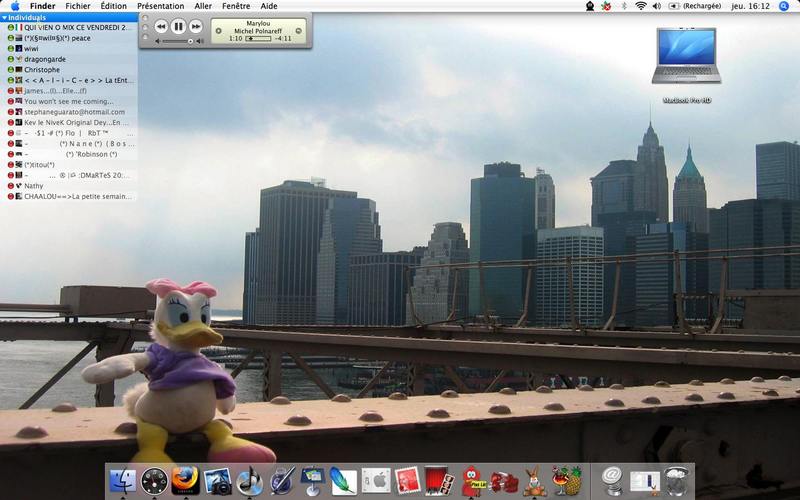
Task: Skip to next track in mini player
Action: [196, 27]
